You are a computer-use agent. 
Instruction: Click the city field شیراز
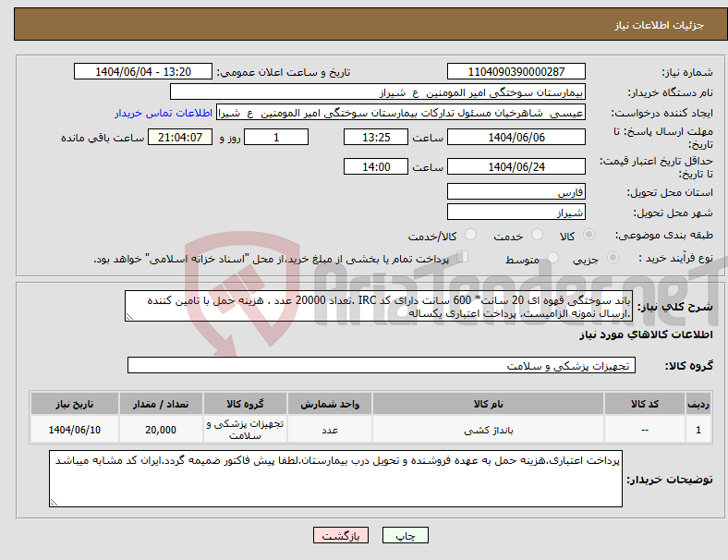tap(516, 213)
